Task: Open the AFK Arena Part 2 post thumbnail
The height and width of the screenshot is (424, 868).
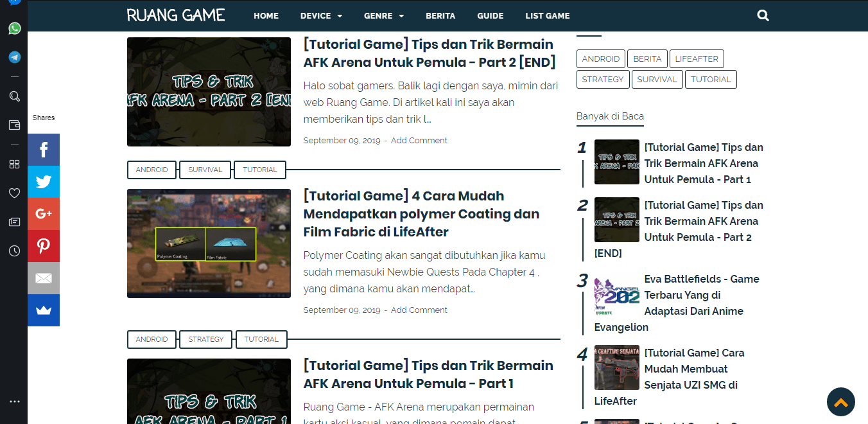Action: click(x=209, y=92)
